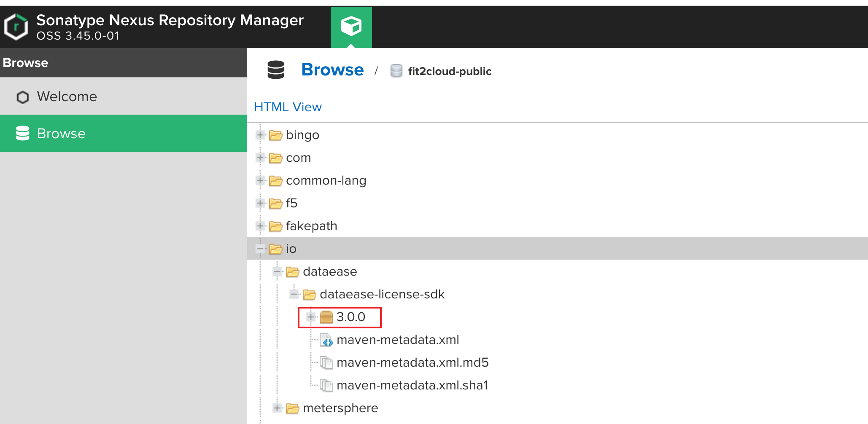Select the fakepath tree row
The image size is (868, 424).
558,226
